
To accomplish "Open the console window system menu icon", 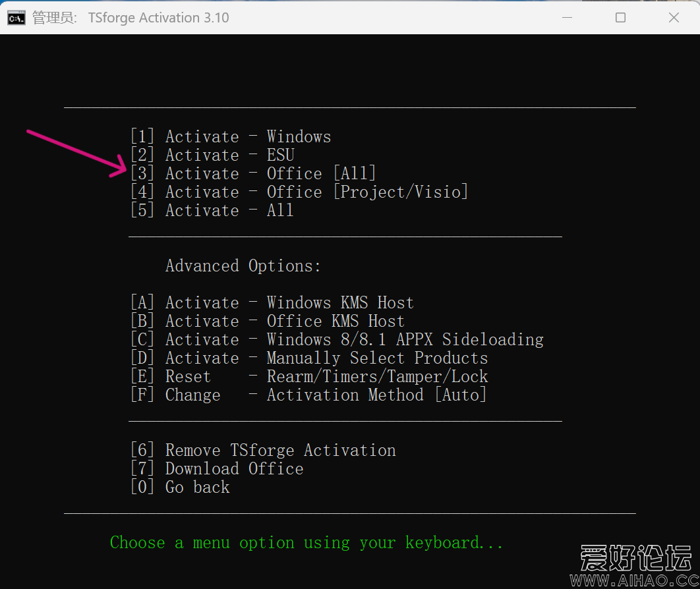I will point(16,18).
